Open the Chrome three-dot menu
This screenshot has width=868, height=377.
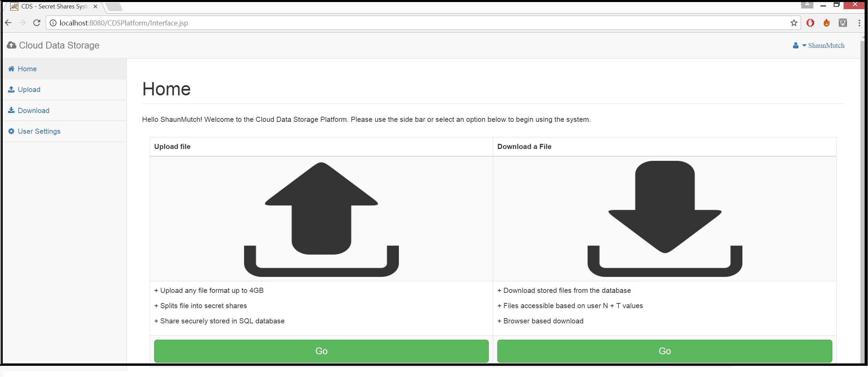point(859,23)
